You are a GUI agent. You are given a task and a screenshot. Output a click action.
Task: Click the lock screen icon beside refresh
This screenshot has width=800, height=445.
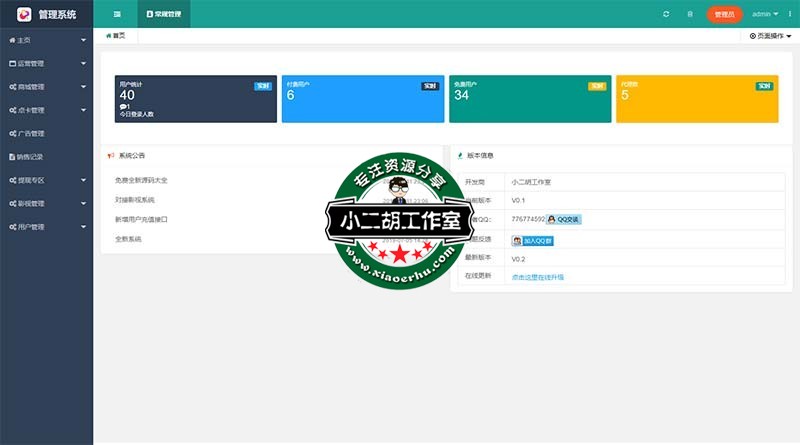click(x=690, y=14)
